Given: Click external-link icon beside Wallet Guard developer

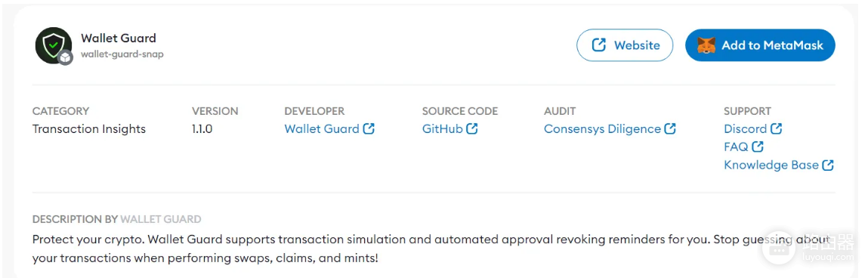Looking at the screenshot, I should [369, 129].
